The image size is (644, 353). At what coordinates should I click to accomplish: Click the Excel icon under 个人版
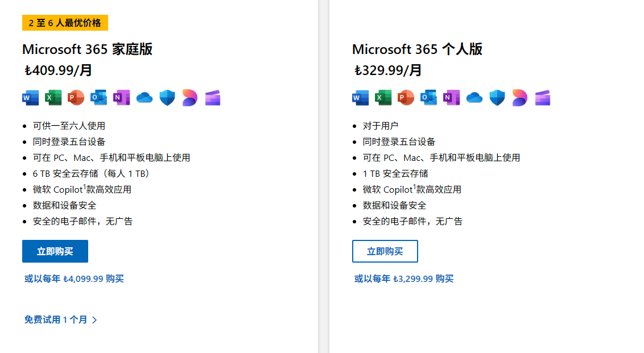[x=383, y=98]
